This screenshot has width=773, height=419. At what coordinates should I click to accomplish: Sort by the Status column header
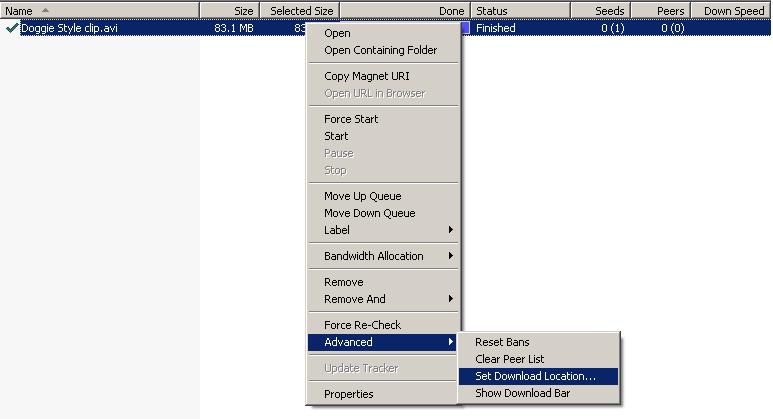(x=520, y=11)
